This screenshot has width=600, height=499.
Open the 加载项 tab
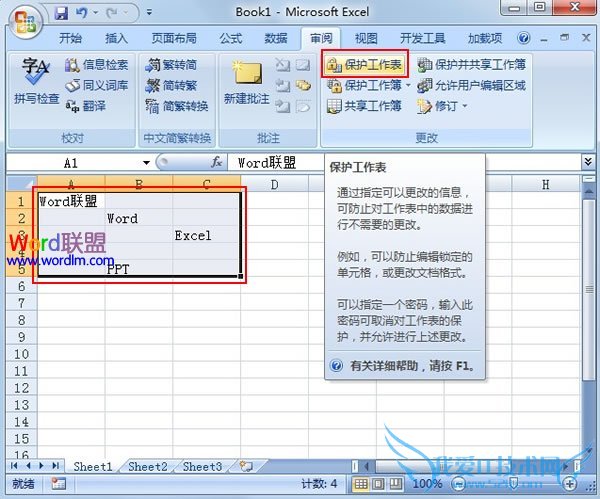click(485, 38)
